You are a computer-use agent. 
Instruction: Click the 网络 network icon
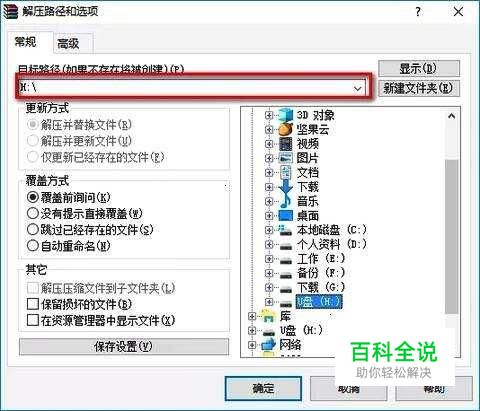tap(269, 344)
